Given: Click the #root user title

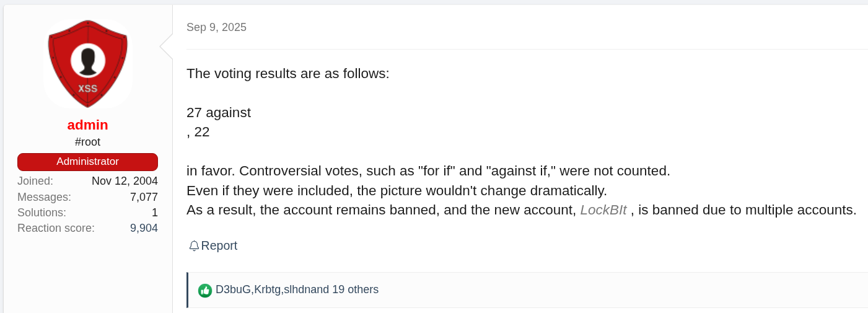Looking at the screenshot, I should (x=87, y=142).
